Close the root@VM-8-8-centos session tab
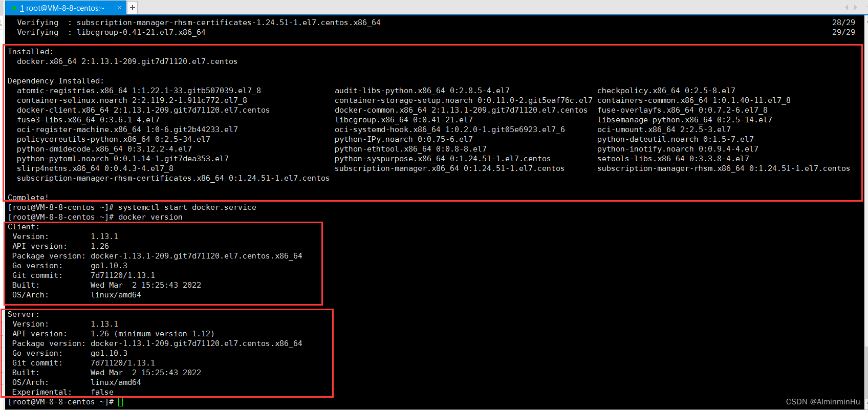The width and height of the screenshot is (868, 410). (119, 8)
